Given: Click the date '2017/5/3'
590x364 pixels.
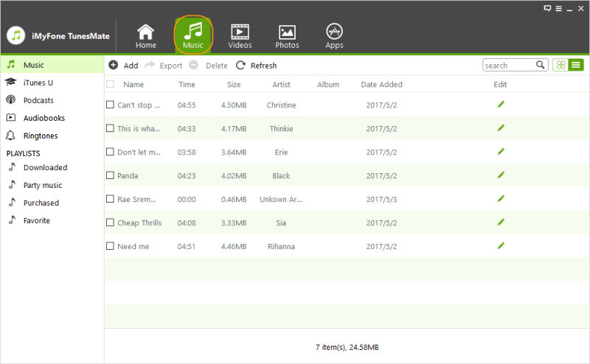Looking at the screenshot, I should (381, 199).
